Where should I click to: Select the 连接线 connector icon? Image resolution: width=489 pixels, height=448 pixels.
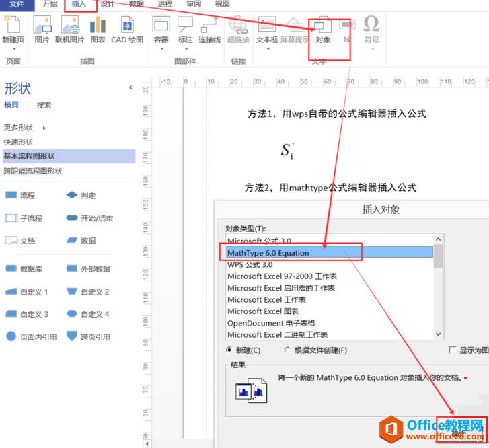pos(209,25)
